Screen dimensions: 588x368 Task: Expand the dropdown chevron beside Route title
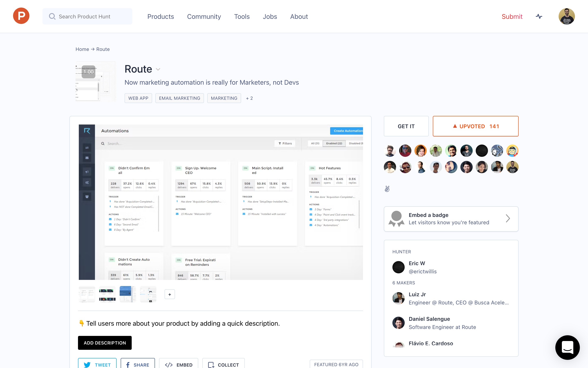pos(158,69)
